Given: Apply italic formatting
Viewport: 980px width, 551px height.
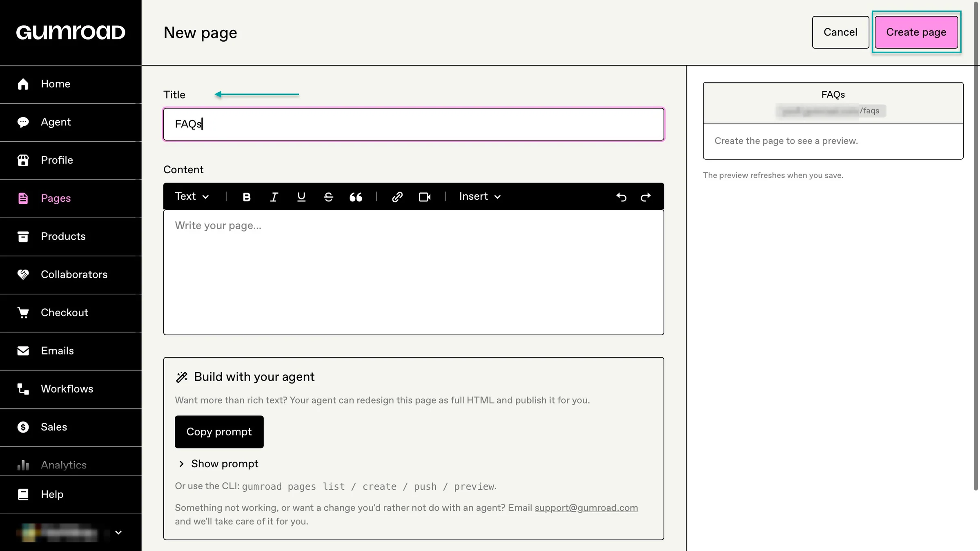Looking at the screenshot, I should tap(274, 197).
